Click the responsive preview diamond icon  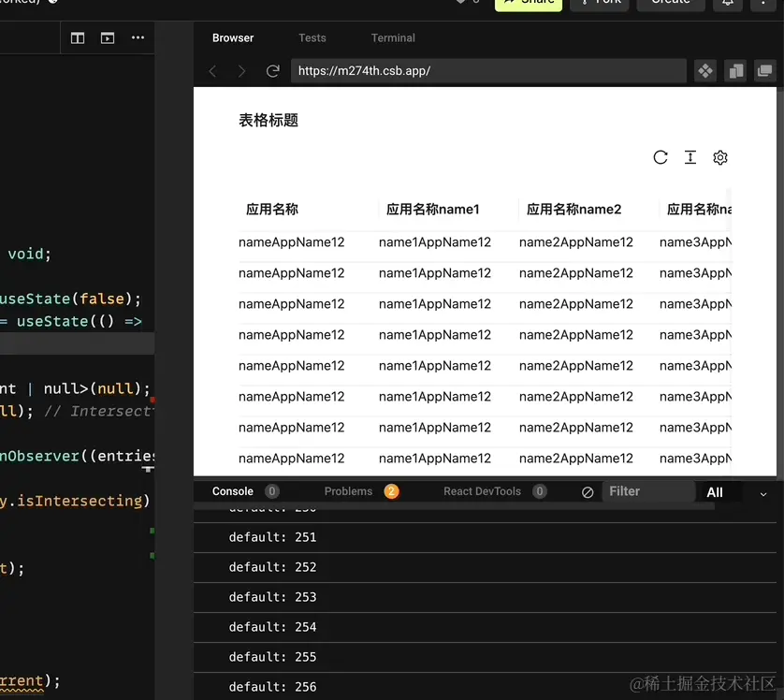(704, 70)
